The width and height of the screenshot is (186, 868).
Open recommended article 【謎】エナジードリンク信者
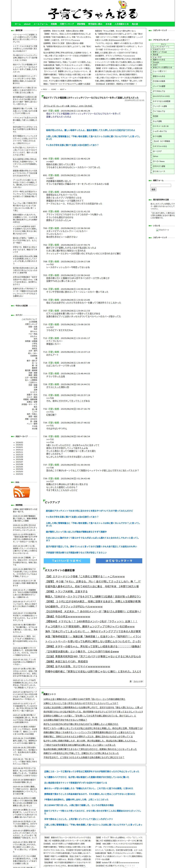(x=85, y=576)
